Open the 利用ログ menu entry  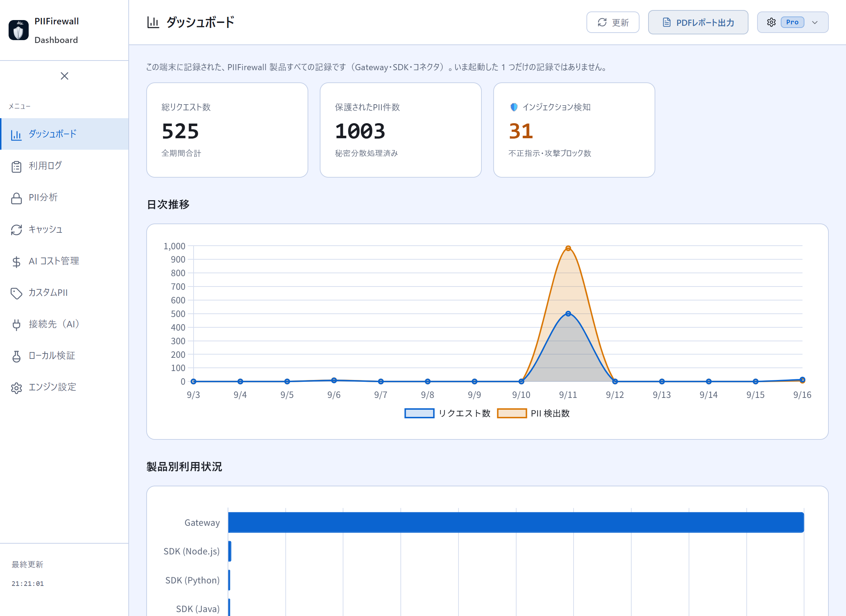[65, 166]
